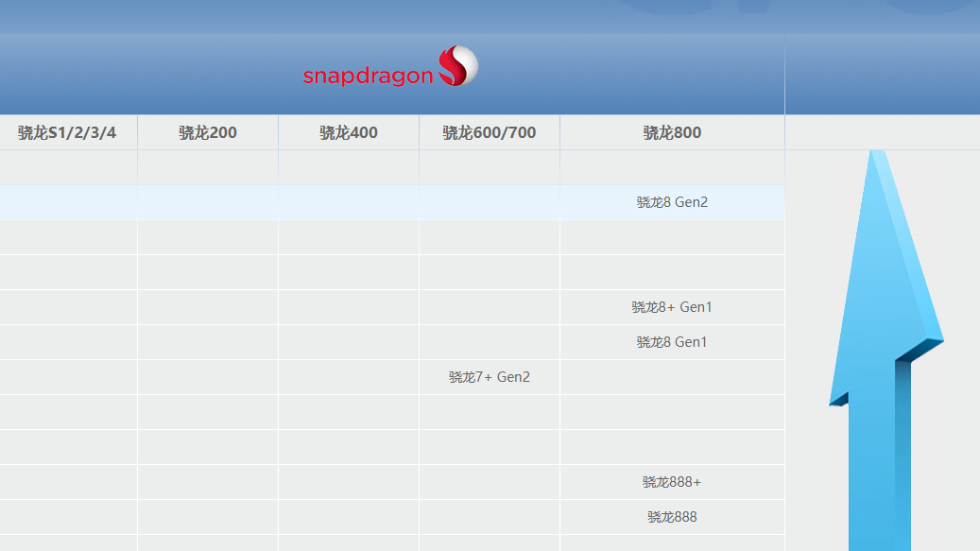Click the snapdragon wordmark text
This screenshot has height=551, width=980.
coord(367,77)
